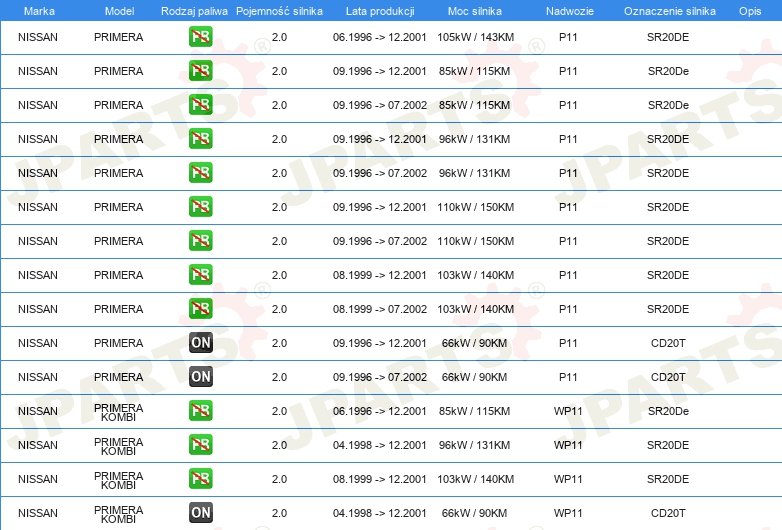Select 2.0 capacity cell in the 105kW / 143KM row
This screenshot has width=782, height=530.
[x=279, y=37]
